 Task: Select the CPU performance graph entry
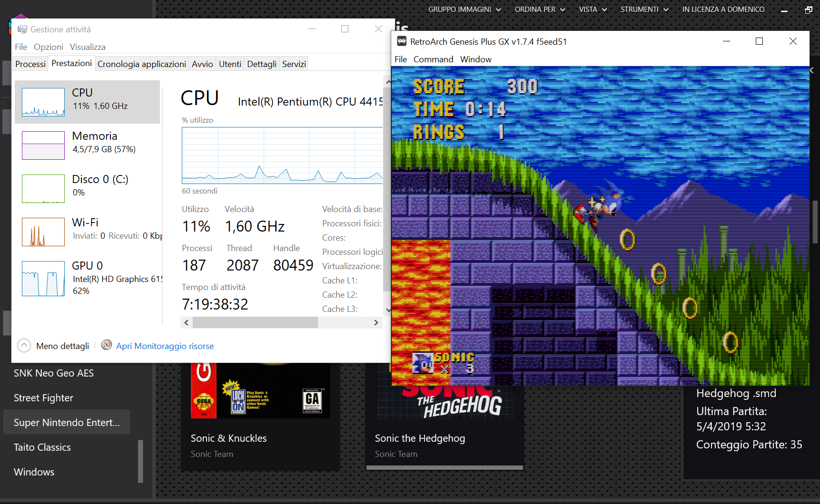coord(88,102)
